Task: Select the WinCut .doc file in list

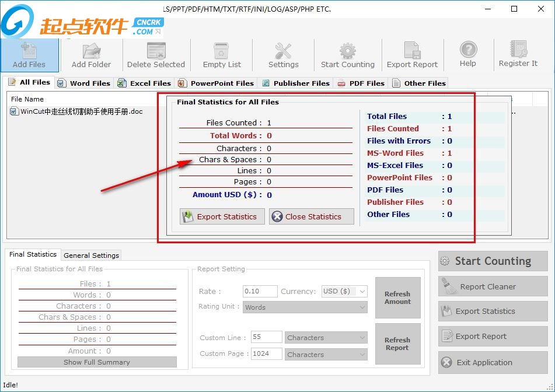Action: pos(81,112)
